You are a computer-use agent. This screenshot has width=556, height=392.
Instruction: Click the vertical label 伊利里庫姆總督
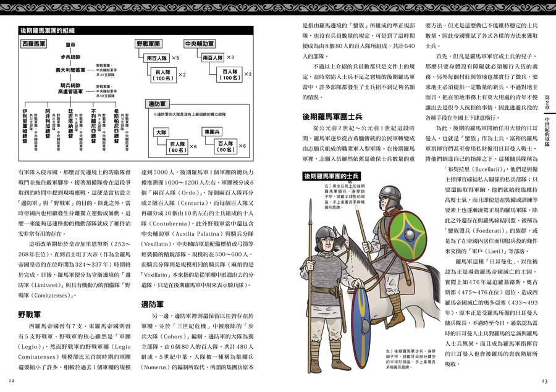pos(25,126)
